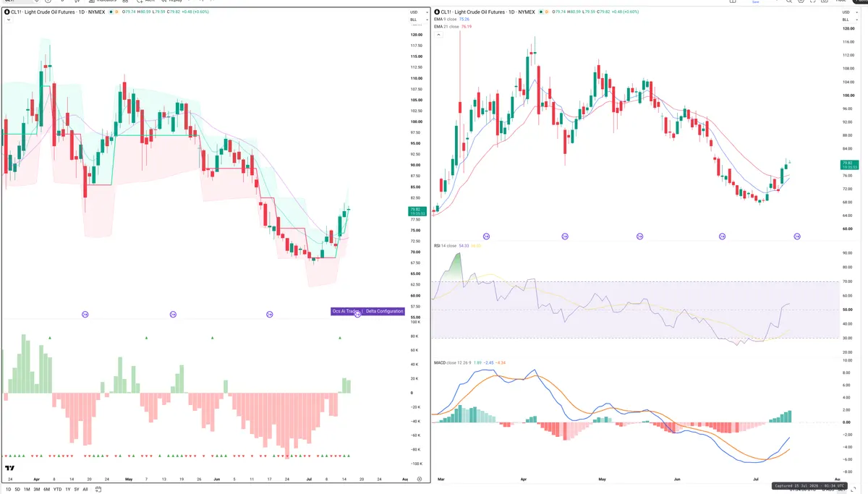Click left chart event marker in mid-April
868x494 pixels.
[85, 314]
